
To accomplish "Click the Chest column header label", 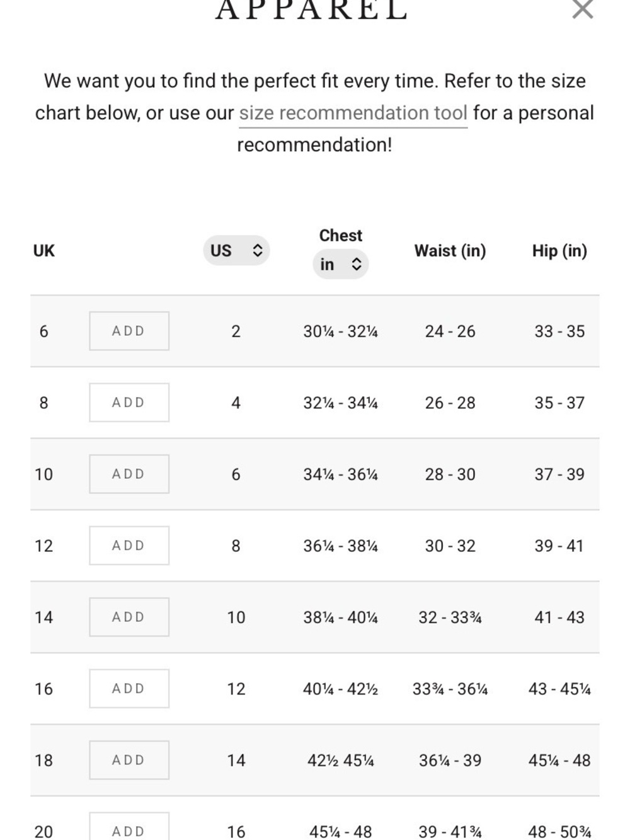I will (341, 235).
